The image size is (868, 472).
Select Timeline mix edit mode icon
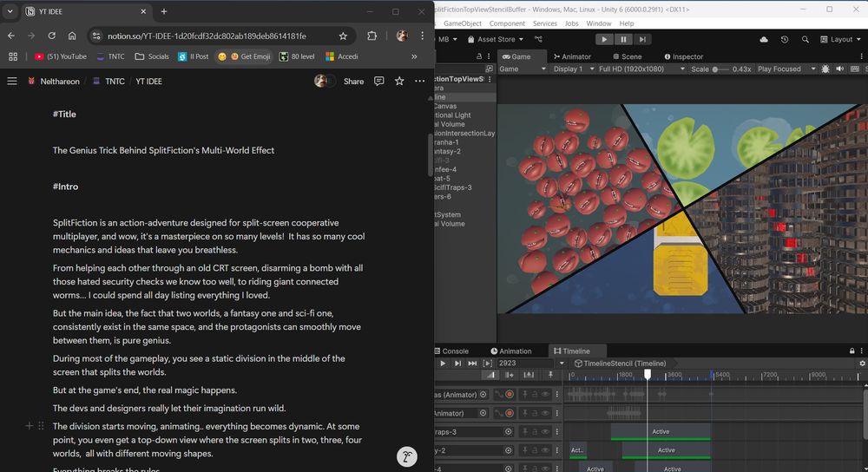490,375
